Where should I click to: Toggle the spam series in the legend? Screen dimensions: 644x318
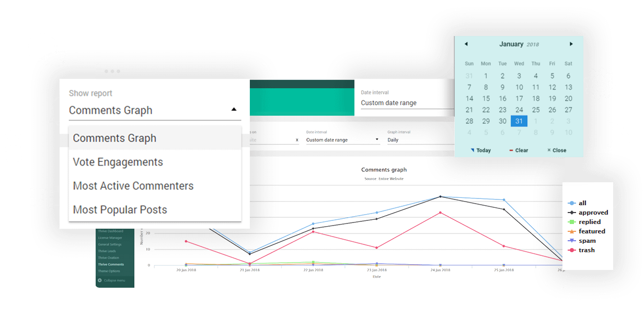[588, 240]
